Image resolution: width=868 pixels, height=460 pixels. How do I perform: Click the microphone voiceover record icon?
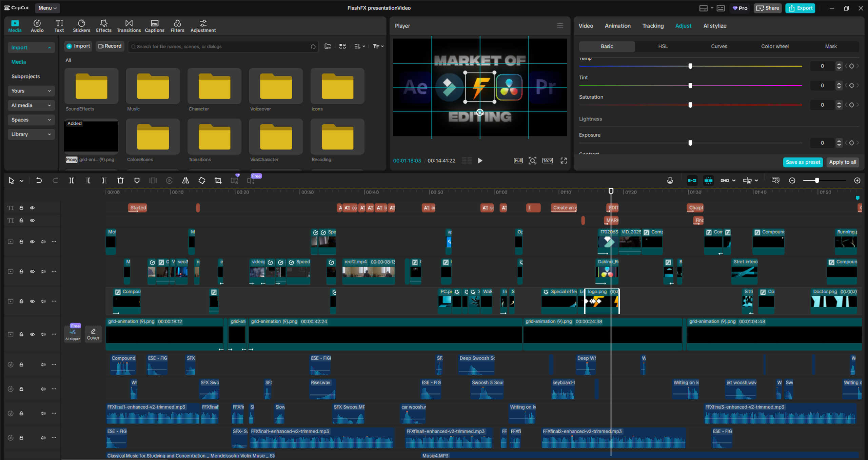(x=670, y=181)
